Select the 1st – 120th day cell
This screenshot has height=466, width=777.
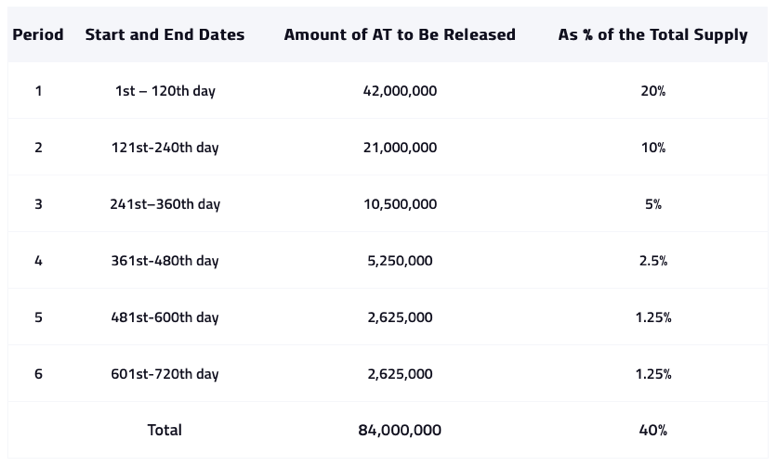165,91
